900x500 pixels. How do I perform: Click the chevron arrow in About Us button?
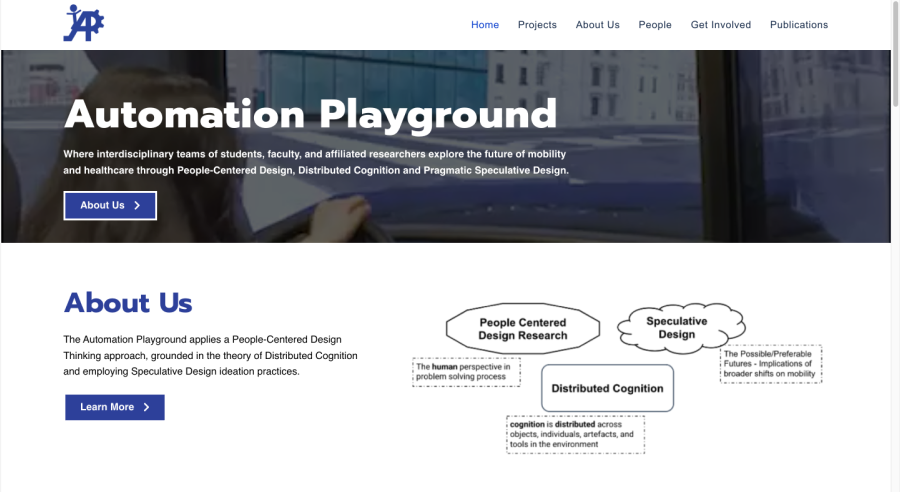pos(137,206)
